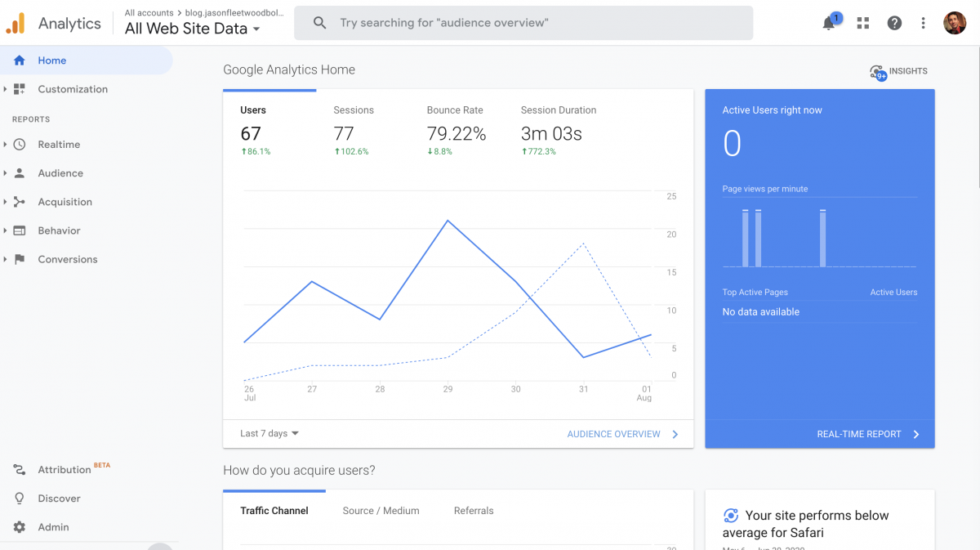Click the 'Page views per minute' label
The image size is (980, 550).
click(x=765, y=189)
